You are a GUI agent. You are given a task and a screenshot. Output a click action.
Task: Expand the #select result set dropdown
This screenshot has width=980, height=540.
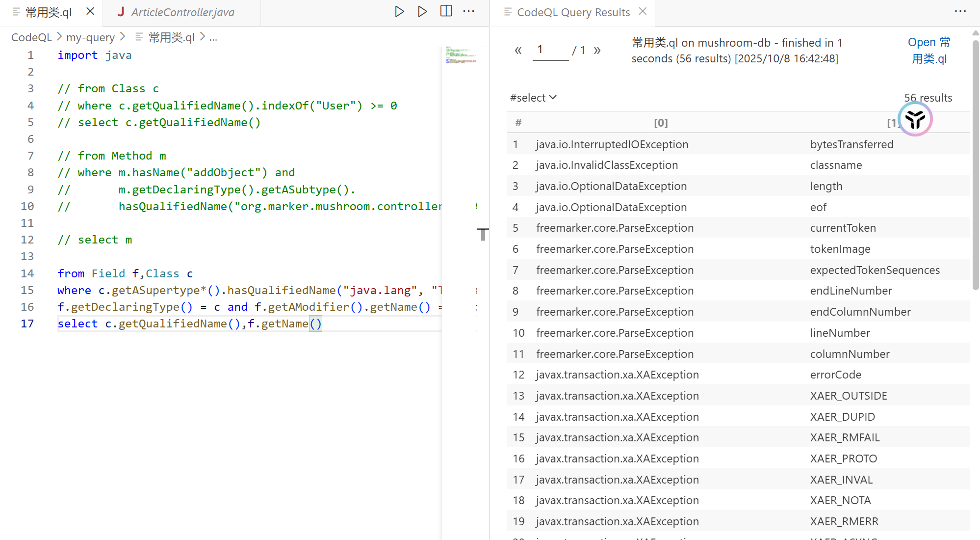pyautogui.click(x=533, y=98)
